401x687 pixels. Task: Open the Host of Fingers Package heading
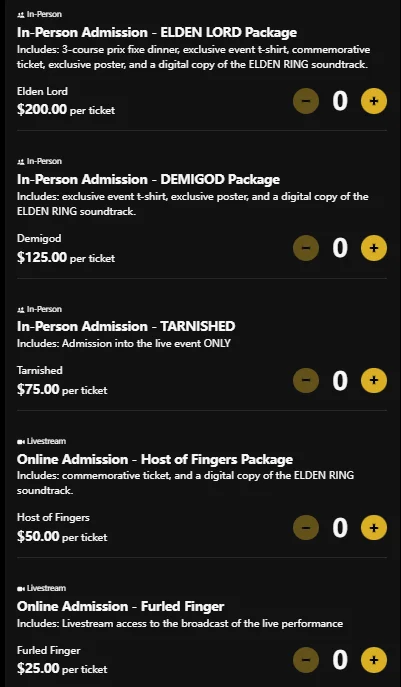[155, 459]
